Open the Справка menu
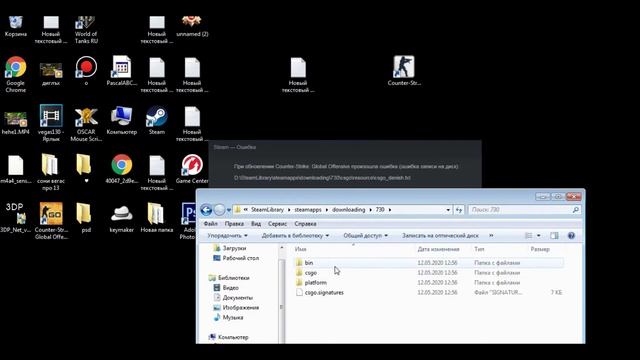 pos(305,224)
